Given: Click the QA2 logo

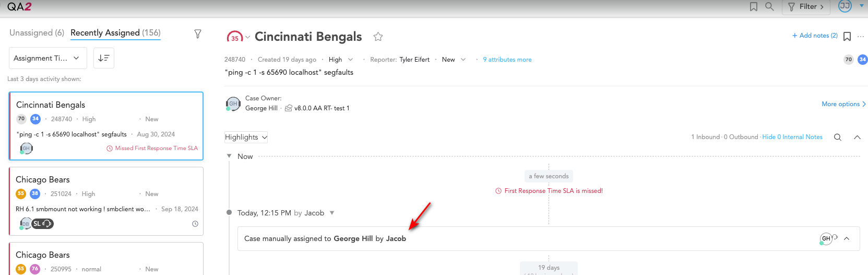Looking at the screenshot, I should coord(19,6).
